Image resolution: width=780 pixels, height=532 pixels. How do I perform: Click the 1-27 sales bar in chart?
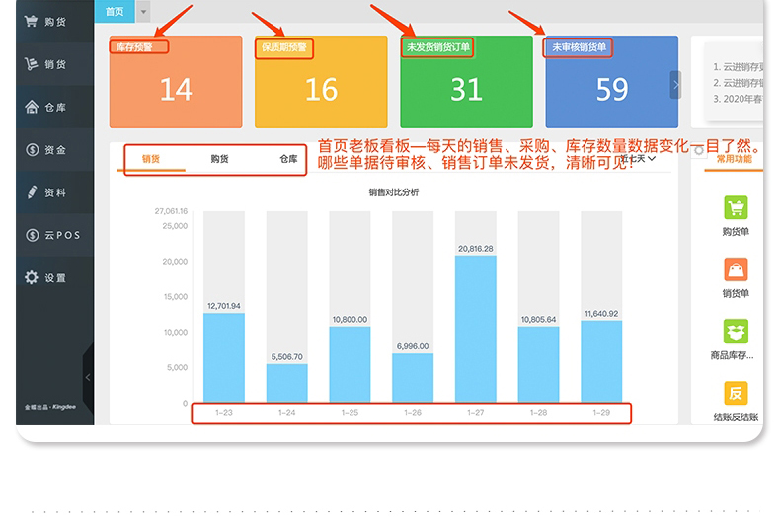tap(475, 328)
